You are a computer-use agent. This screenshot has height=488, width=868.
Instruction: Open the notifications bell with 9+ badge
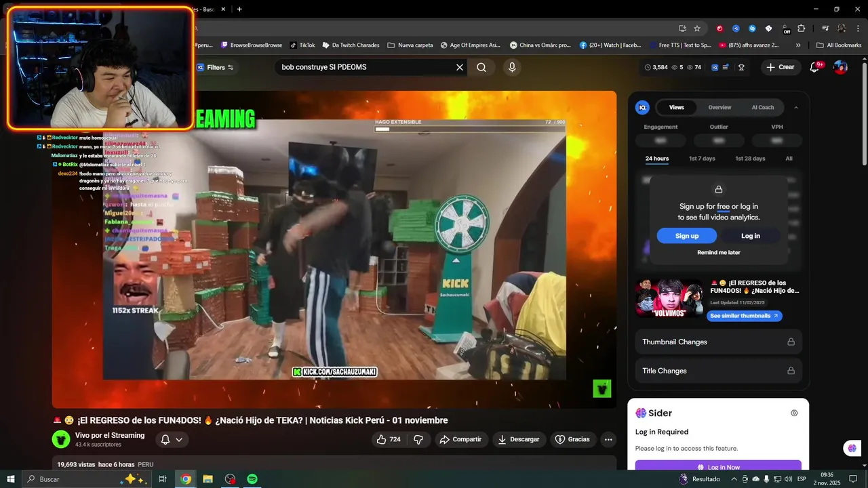(x=815, y=67)
